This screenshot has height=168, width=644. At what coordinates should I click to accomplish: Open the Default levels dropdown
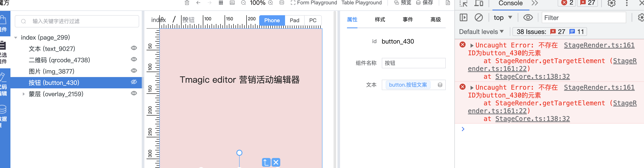[x=481, y=32]
